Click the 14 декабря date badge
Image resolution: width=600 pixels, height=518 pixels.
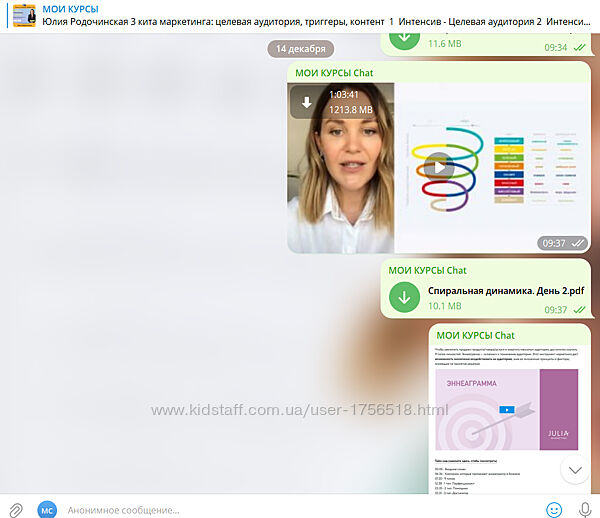[x=300, y=48]
